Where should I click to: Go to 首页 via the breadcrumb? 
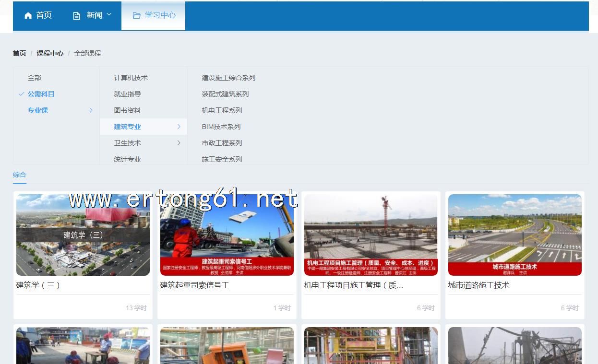(x=19, y=53)
